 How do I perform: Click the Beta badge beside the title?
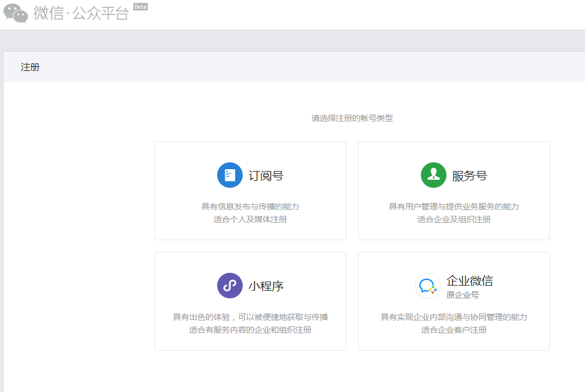pos(141,7)
